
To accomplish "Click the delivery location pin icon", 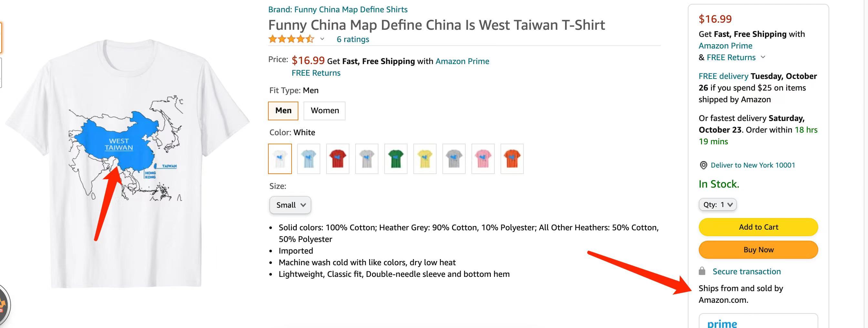I will (703, 165).
